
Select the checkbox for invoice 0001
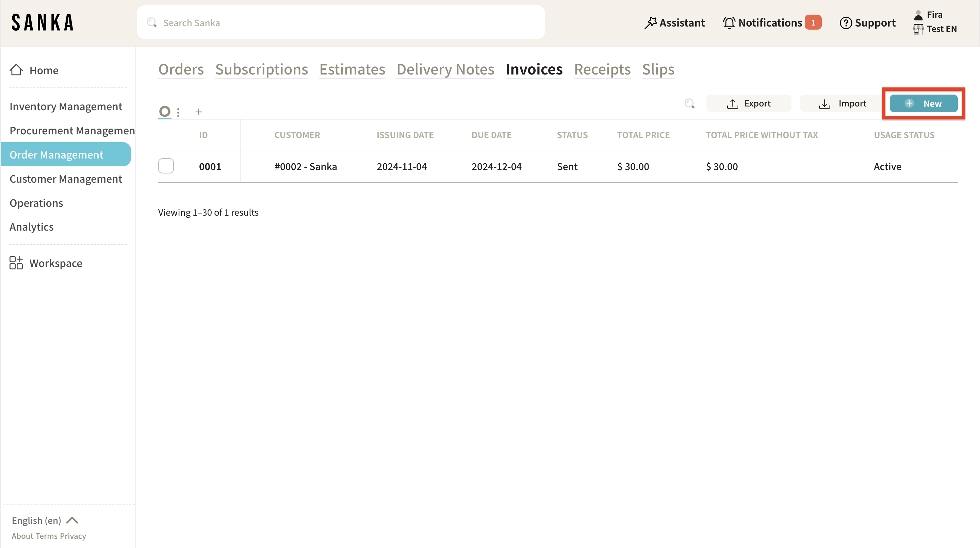tap(166, 166)
